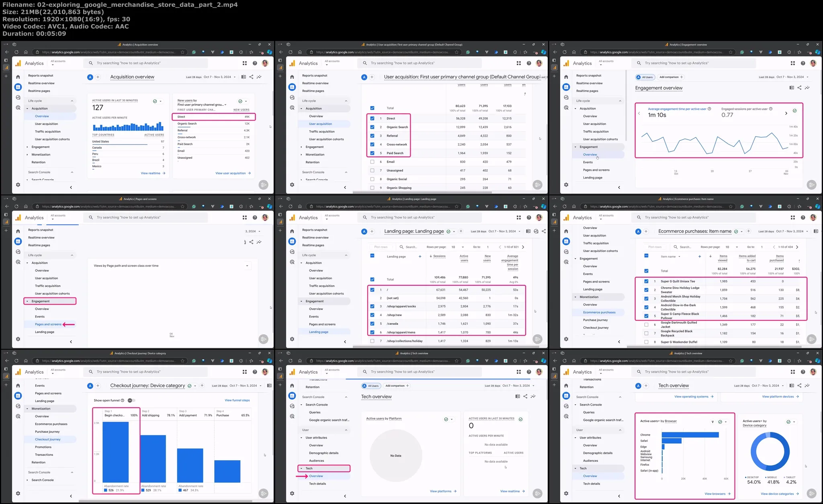Open All accounts dropdown in Ecommerce purchases frame

coord(606,217)
